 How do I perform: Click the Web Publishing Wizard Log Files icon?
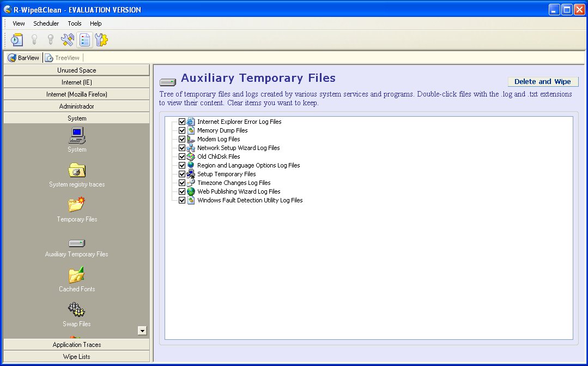point(191,191)
